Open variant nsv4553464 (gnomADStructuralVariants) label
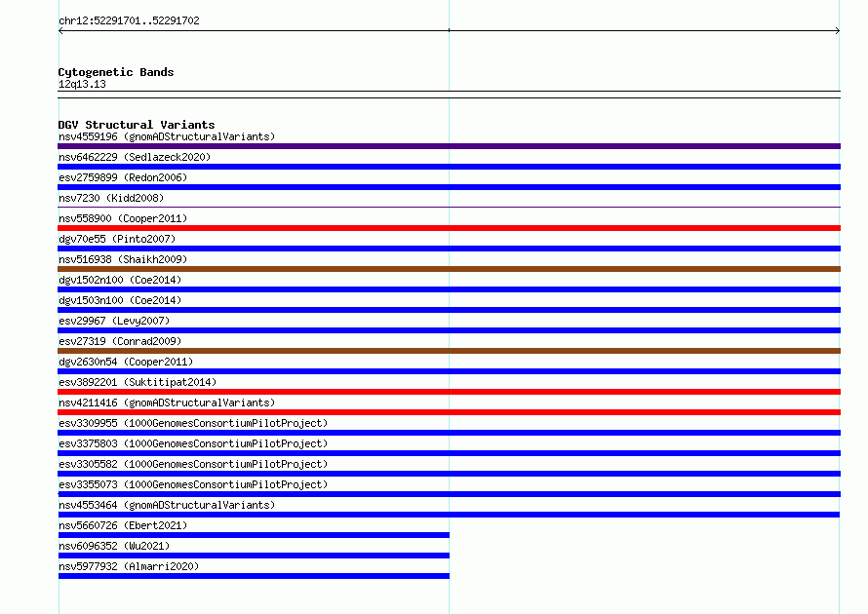Image resolution: width=868 pixels, height=614 pixels. (167, 505)
